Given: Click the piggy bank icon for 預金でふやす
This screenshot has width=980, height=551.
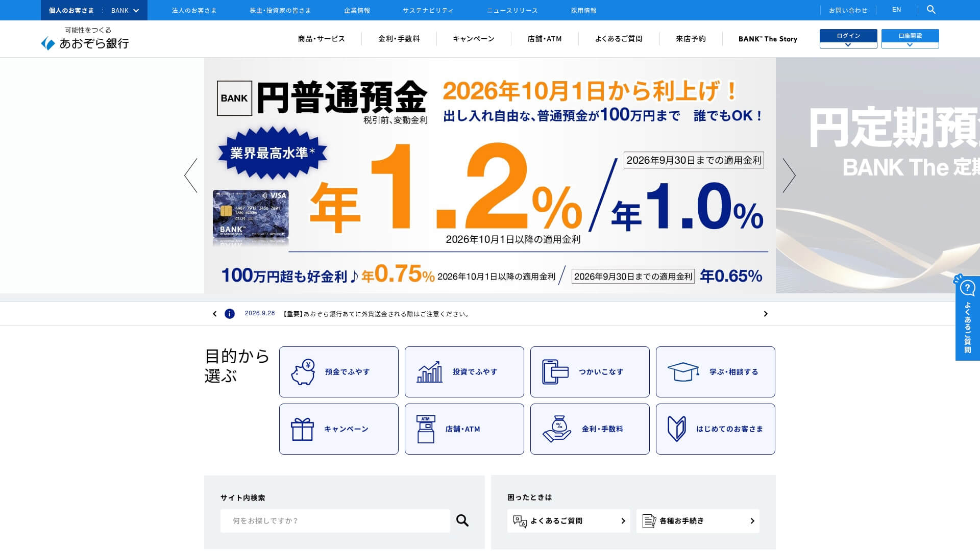Looking at the screenshot, I should point(303,372).
